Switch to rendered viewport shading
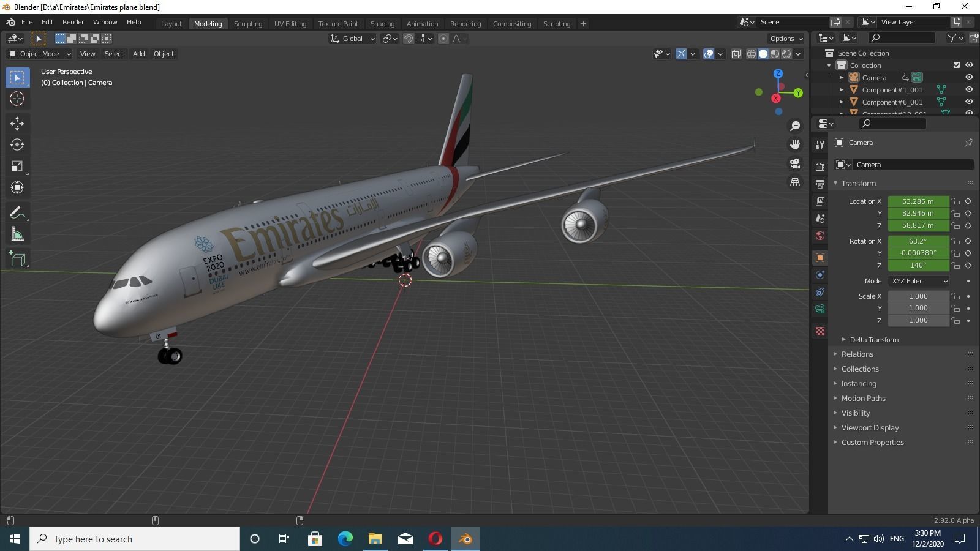The height and width of the screenshot is (551, 980). (786, 54)
